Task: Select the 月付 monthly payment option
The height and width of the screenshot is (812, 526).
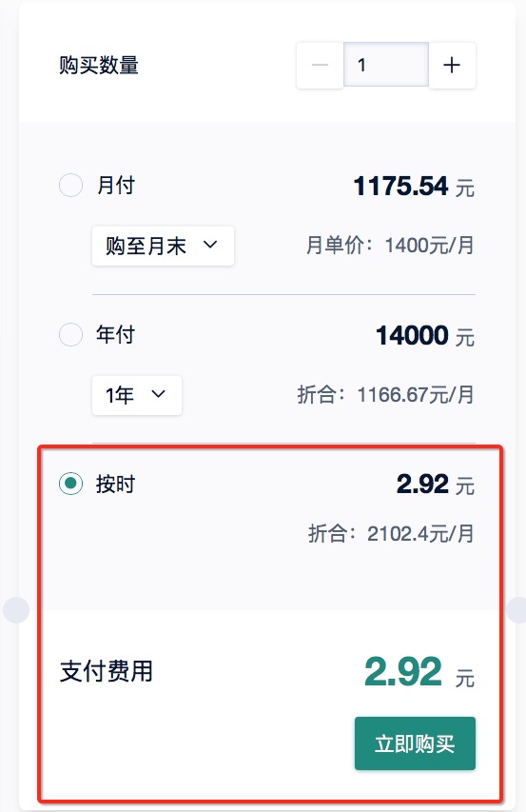Action: pyautogui.click(x=70, y=186)
